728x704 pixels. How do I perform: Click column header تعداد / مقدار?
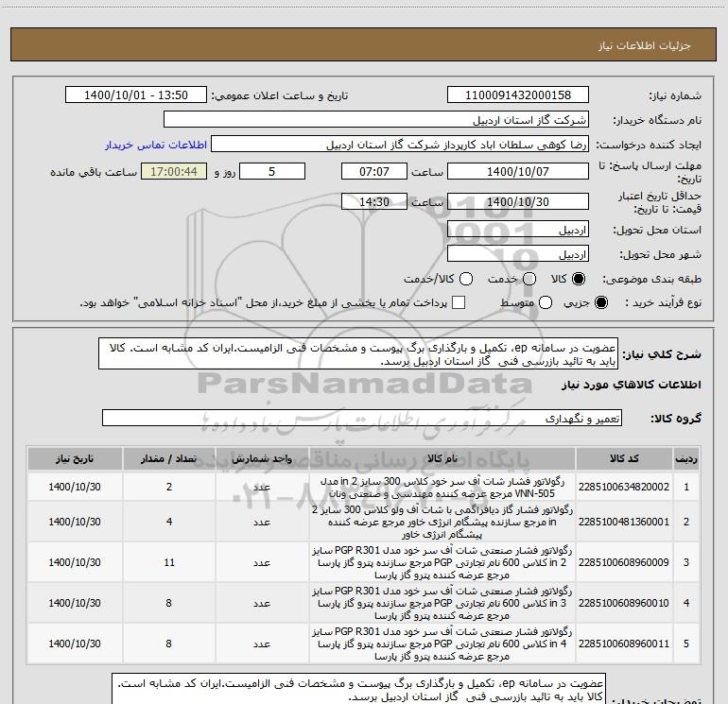click(169, 459)
